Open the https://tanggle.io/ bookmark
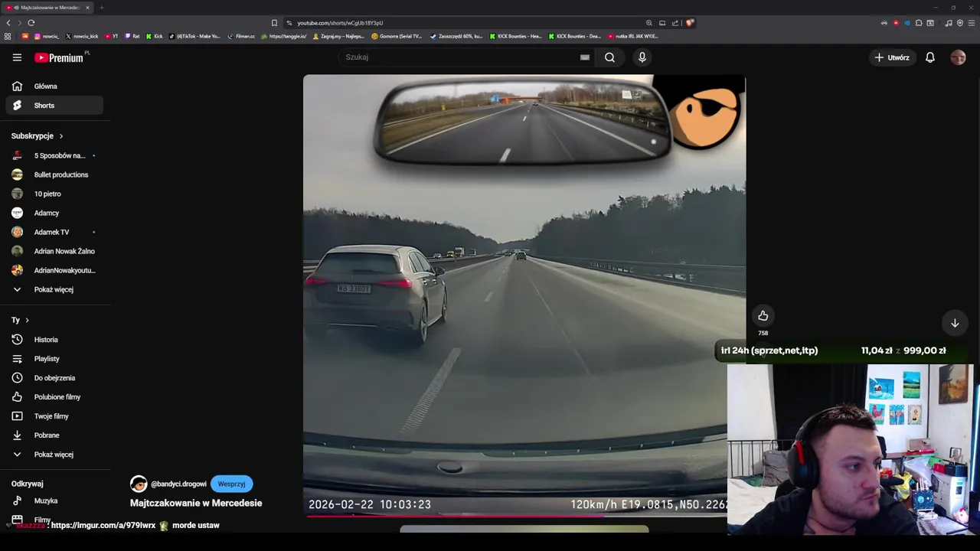This screenshot has height=551, width=980. point(283,36)
